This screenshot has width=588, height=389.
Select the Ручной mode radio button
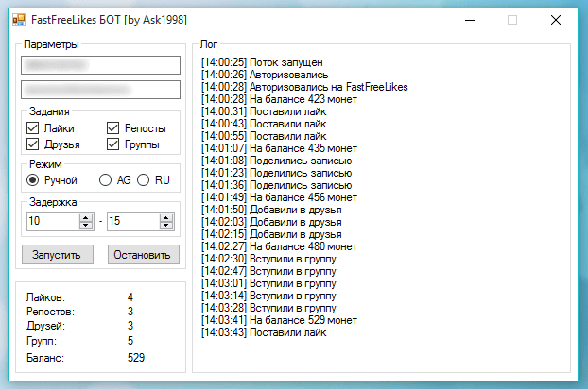click(33, 180)
